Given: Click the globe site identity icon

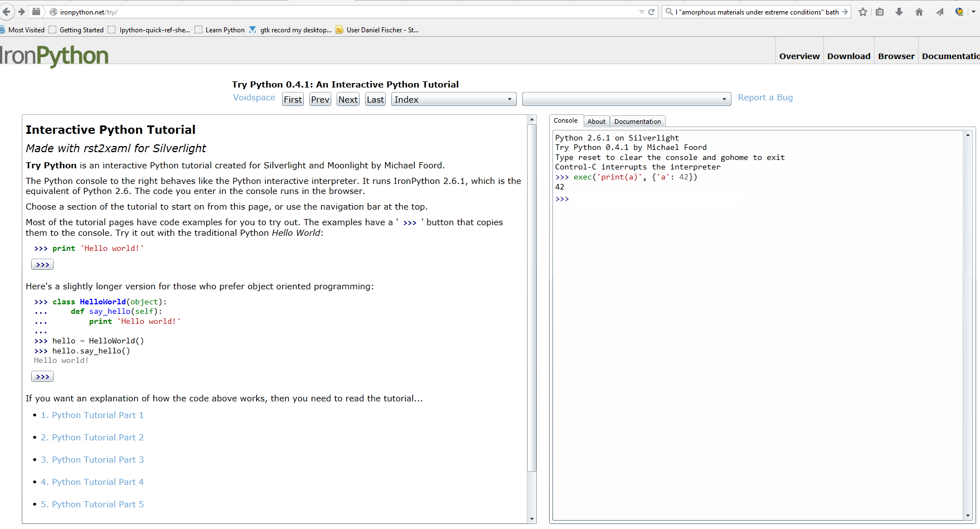Looking at the screenshot, I should pos(54,12).
